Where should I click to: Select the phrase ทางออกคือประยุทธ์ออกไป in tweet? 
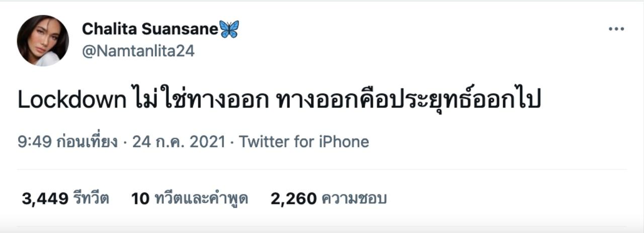coord(409,100)
